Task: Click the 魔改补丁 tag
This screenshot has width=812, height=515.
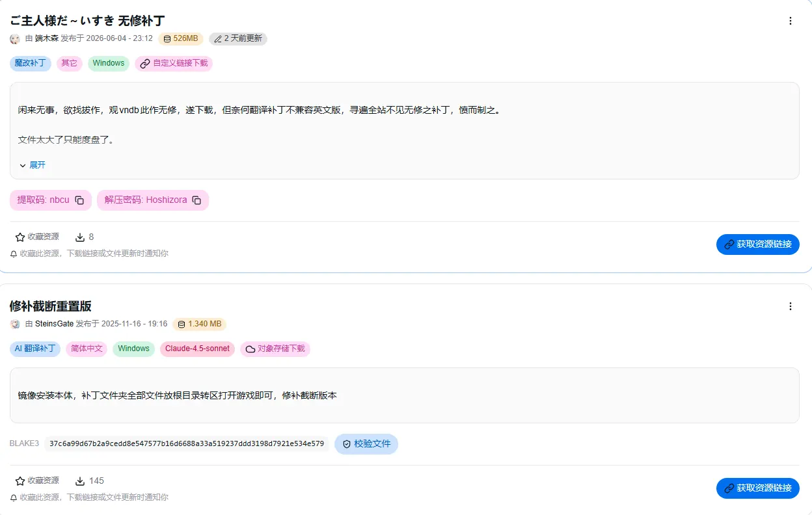Action: [x=31, y=64]
